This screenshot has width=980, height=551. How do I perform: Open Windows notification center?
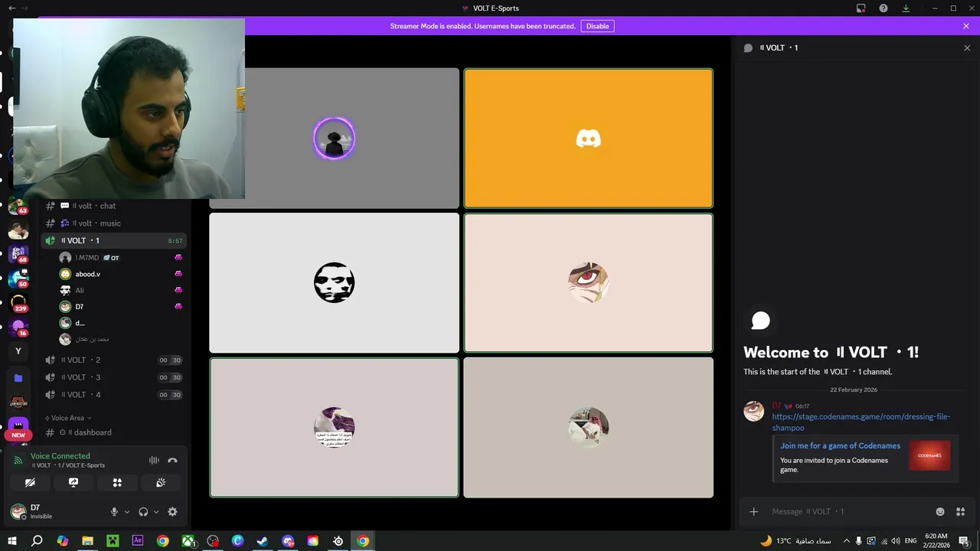(964, 541)
